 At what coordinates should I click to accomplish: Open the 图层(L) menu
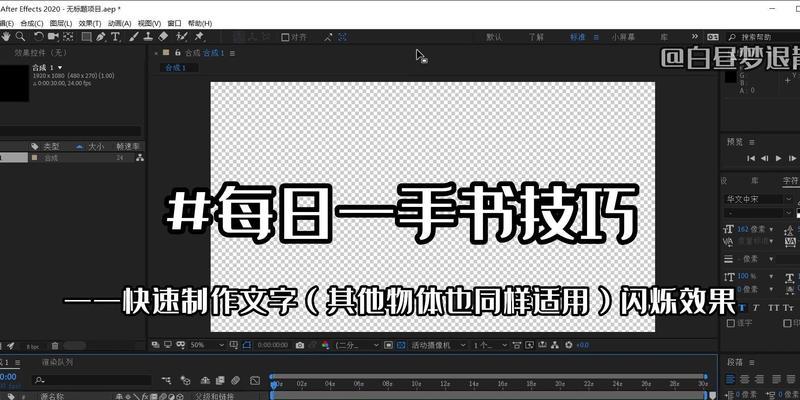60,23
